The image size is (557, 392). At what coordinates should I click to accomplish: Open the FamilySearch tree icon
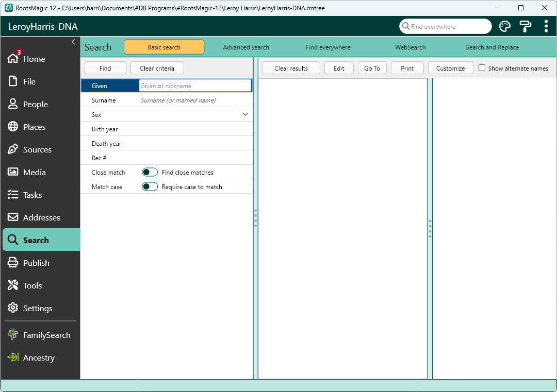13,334
